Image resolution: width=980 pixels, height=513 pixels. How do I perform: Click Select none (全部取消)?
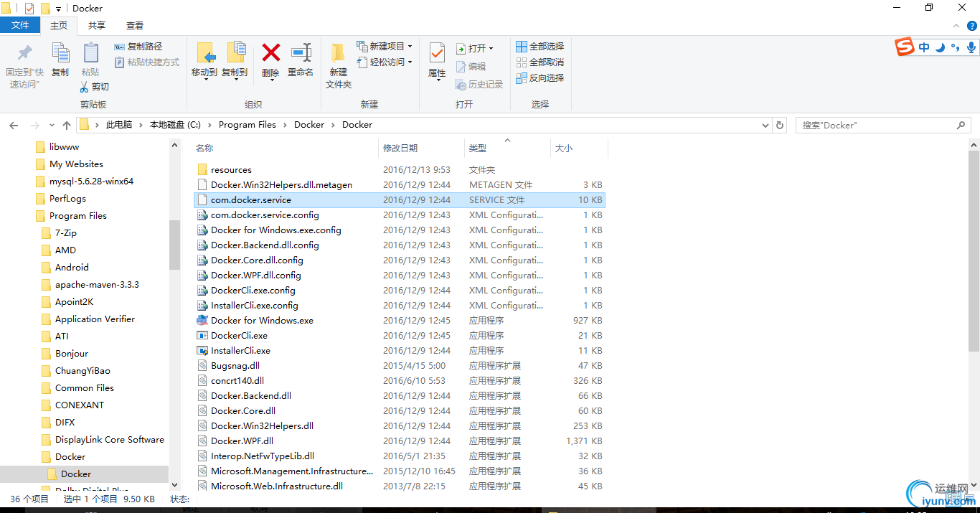[x=540, y=62]
